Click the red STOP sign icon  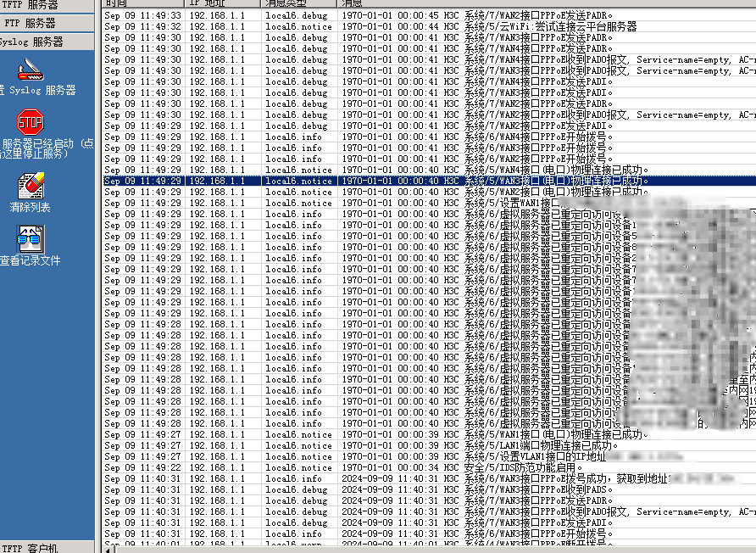[x=31, y=122]
